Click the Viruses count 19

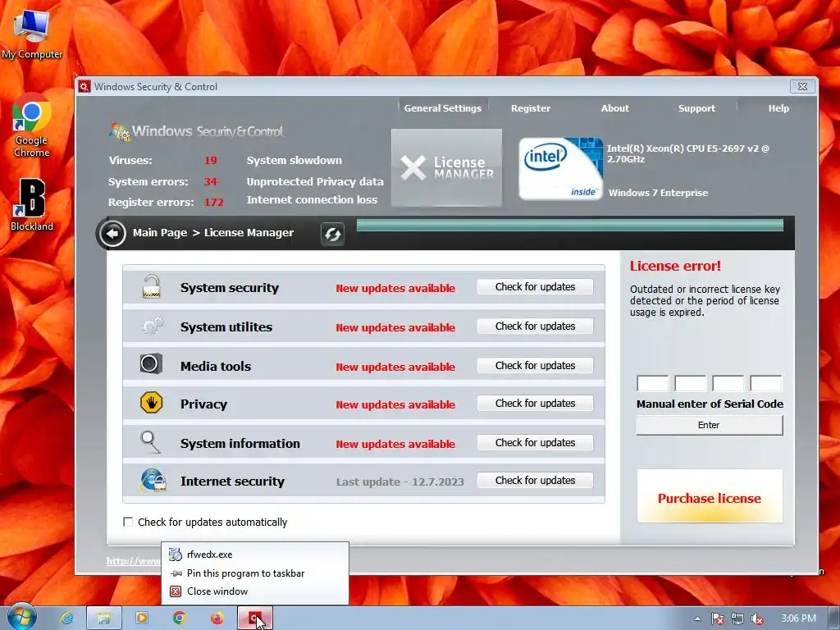click(210, 160)
